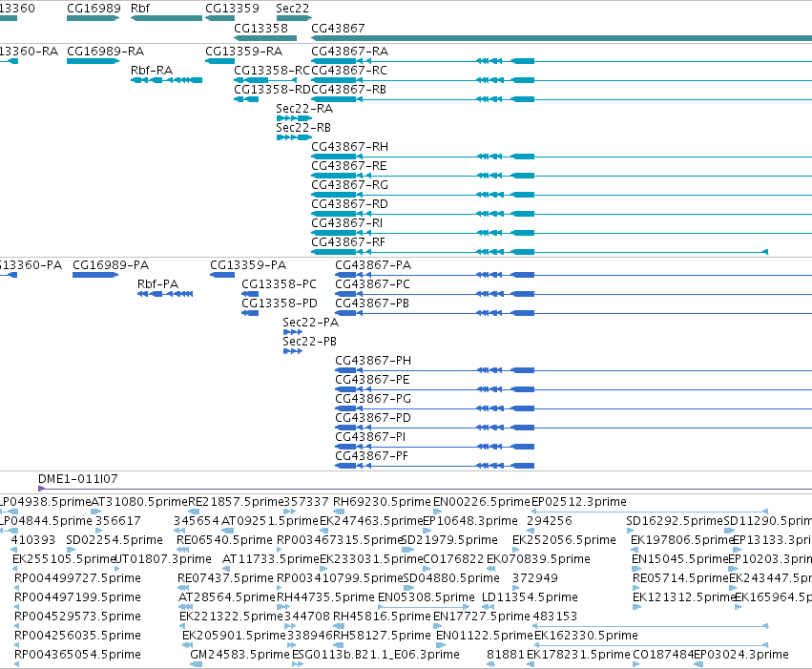Select protein CG43867-PI
The image size is (812, 669).
(371, 436)
